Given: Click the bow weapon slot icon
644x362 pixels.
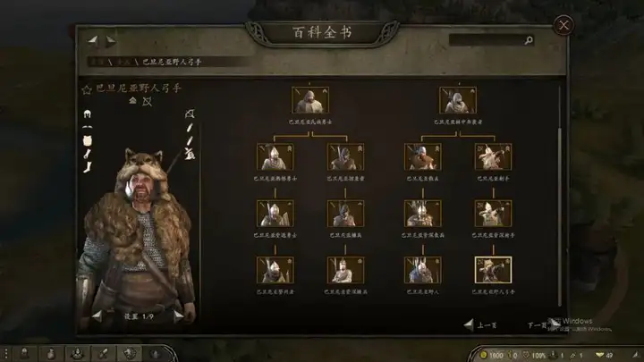Looking at the screenshot, I should point(190,114).
